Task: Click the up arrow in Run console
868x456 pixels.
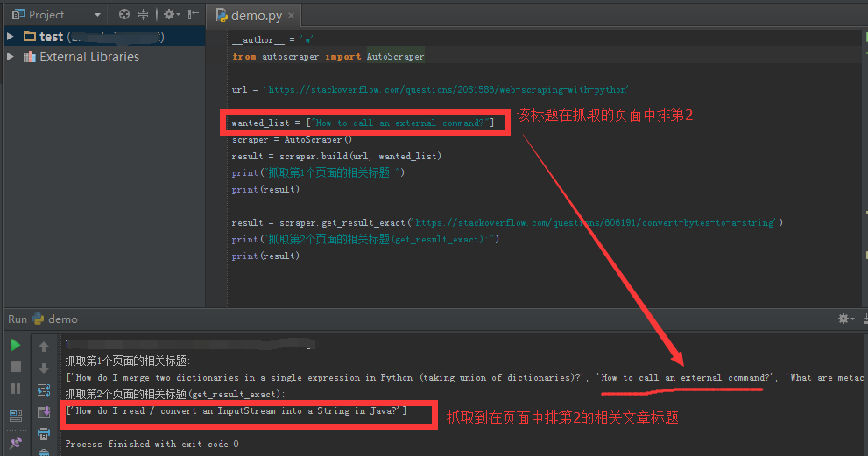Action: pos(44,347)
